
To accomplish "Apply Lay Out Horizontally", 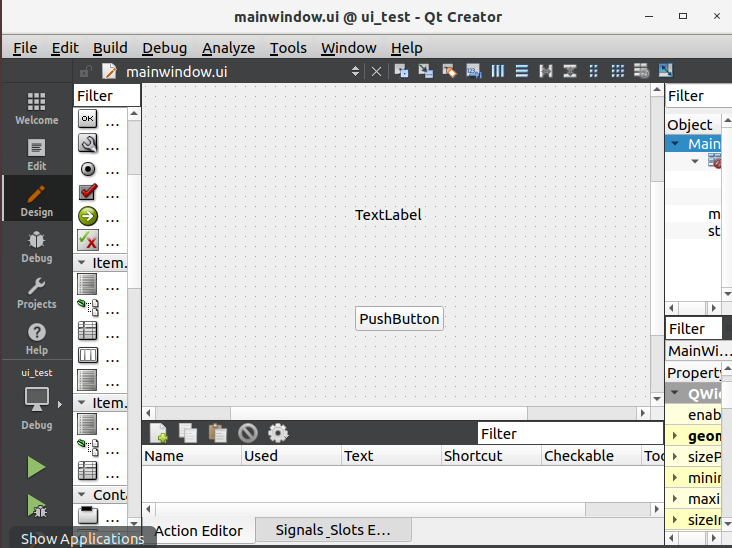I will tap(498, 71).
